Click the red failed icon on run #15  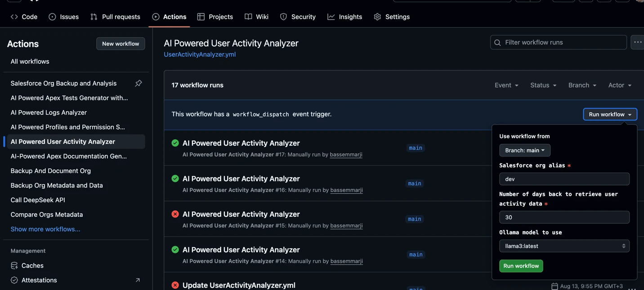pyautogui.click(x=175, y=214)
